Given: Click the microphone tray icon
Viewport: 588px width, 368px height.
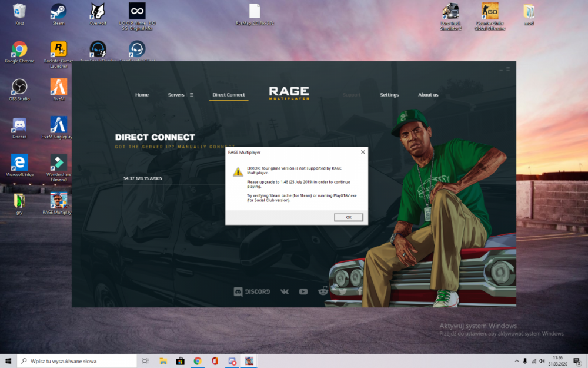Looking at the screenshot, I should click(x=525, y=361).
